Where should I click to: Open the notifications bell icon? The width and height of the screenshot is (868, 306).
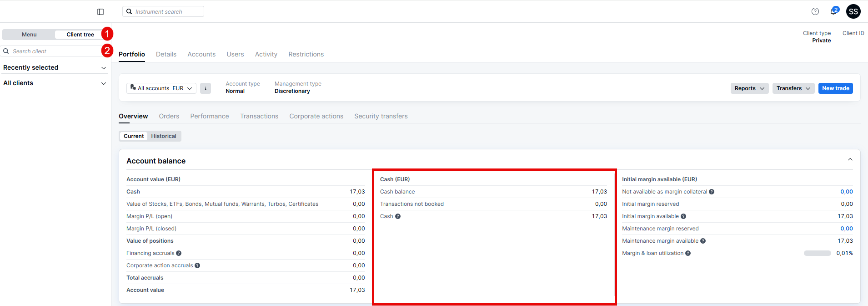tap(833, 11)
